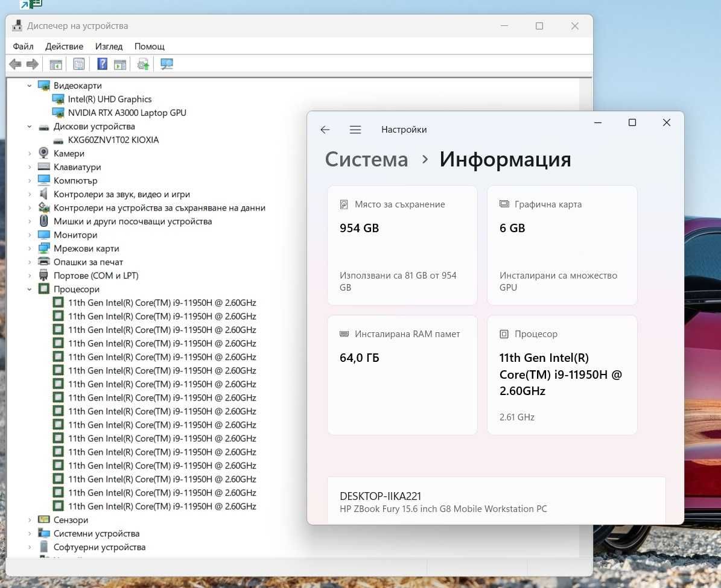The height and width of the screenshot is (588, 721).
Task: Expand the Сензори category
Action: (x=30, y=520)
